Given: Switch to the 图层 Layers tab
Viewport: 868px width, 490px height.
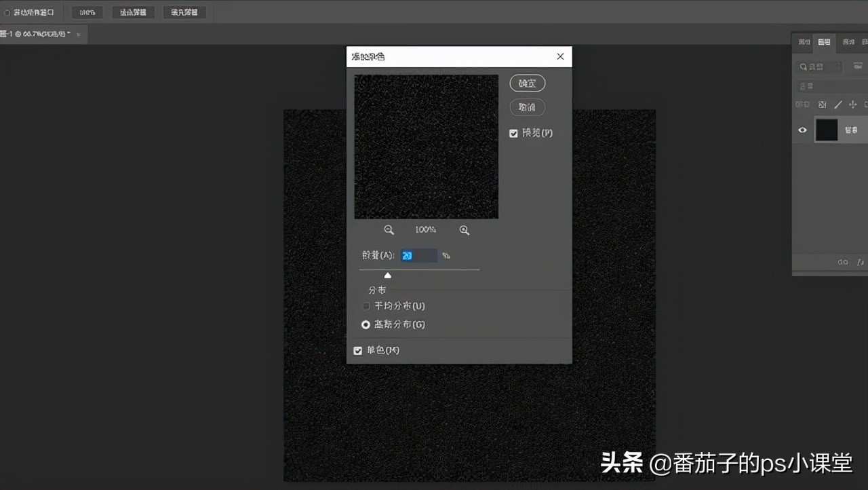Looking at the screenshot, I should click(x=824, y=42).
